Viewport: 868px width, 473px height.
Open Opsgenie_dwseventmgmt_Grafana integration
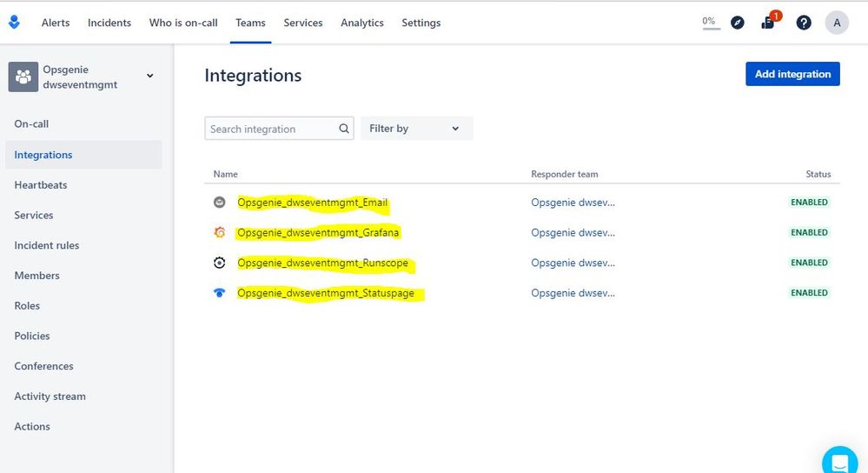click(318, 233)
